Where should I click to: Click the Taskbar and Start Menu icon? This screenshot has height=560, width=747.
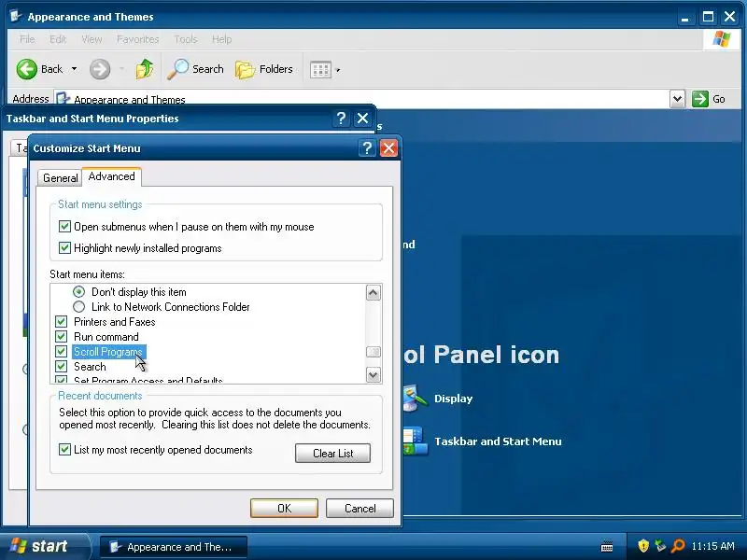pos(416,441)
